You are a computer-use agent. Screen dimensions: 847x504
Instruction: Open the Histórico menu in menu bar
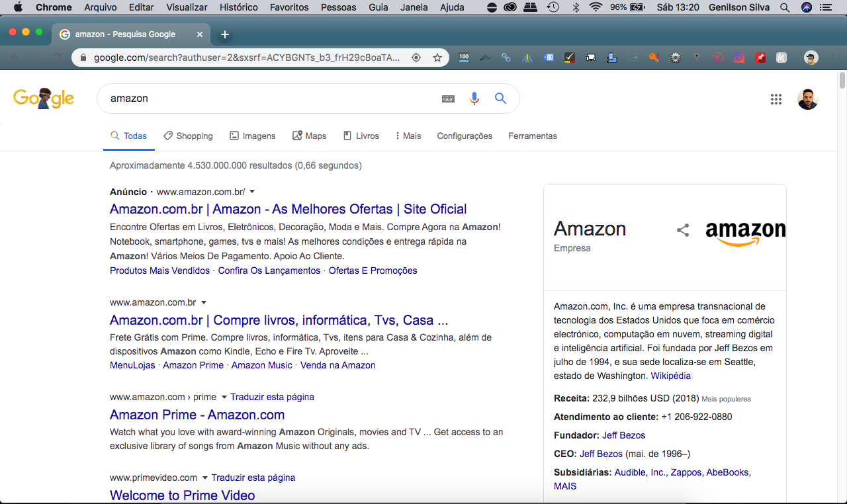[239, 7]
